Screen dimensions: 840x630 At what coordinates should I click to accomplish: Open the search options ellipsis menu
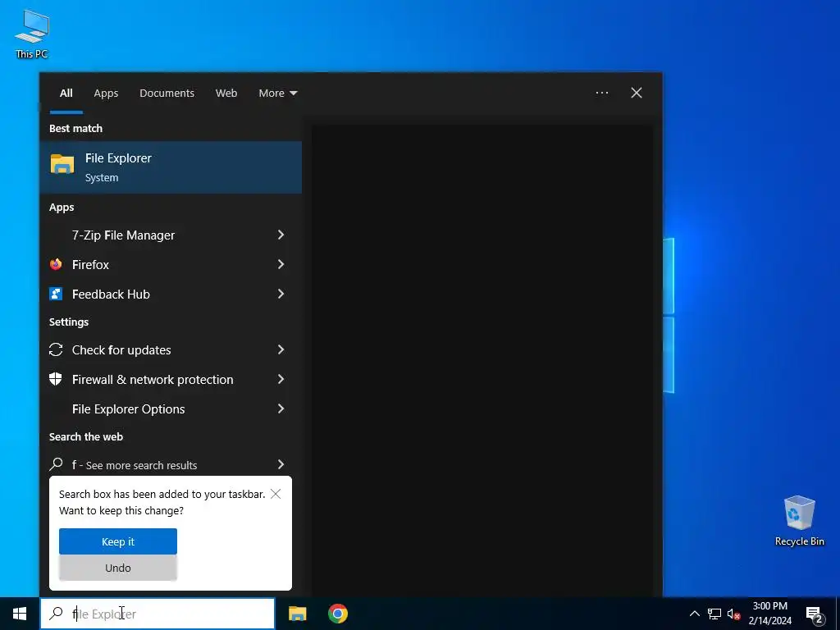click(602, 93)
